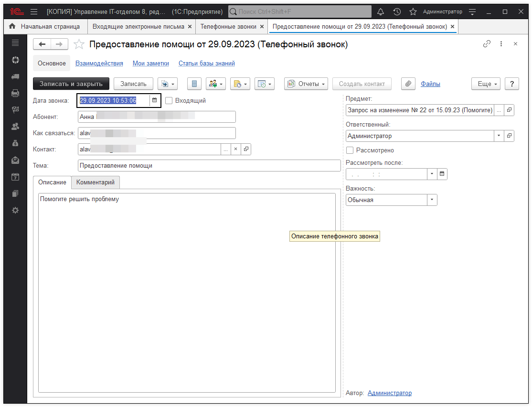
Task: Click into the Тема input field
Action: click(209, 165)
